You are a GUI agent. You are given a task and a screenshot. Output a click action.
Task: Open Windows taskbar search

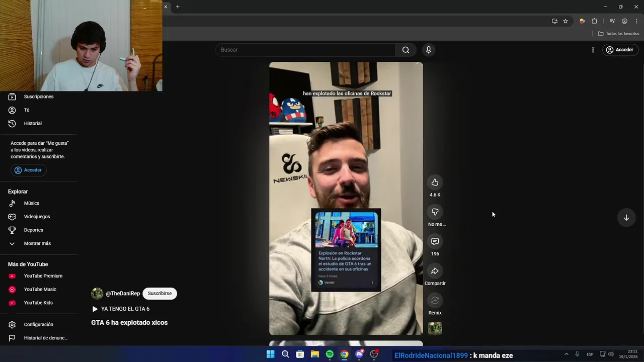point(285,354)
